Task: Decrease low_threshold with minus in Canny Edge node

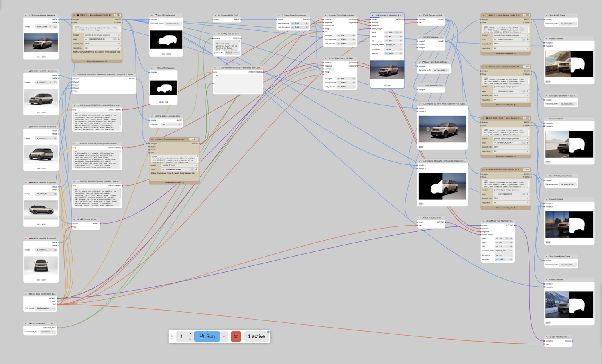Action: [x=293, y=24]
